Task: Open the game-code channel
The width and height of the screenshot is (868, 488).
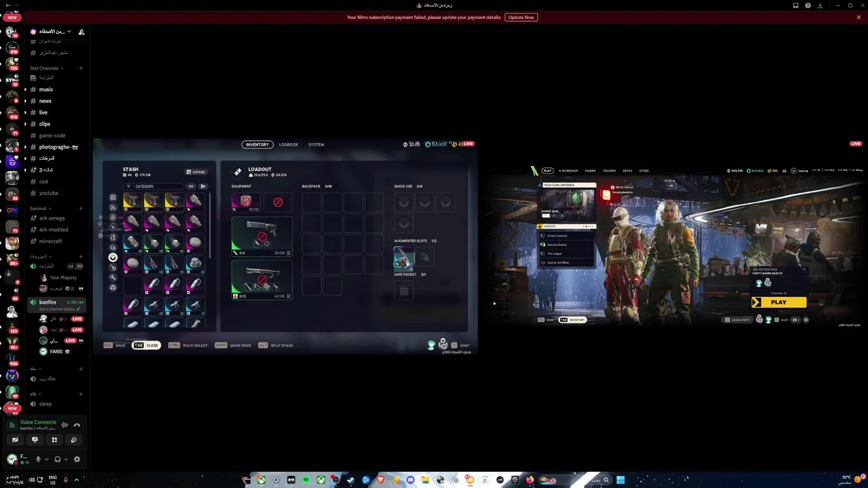Action: tap(52, 136)
